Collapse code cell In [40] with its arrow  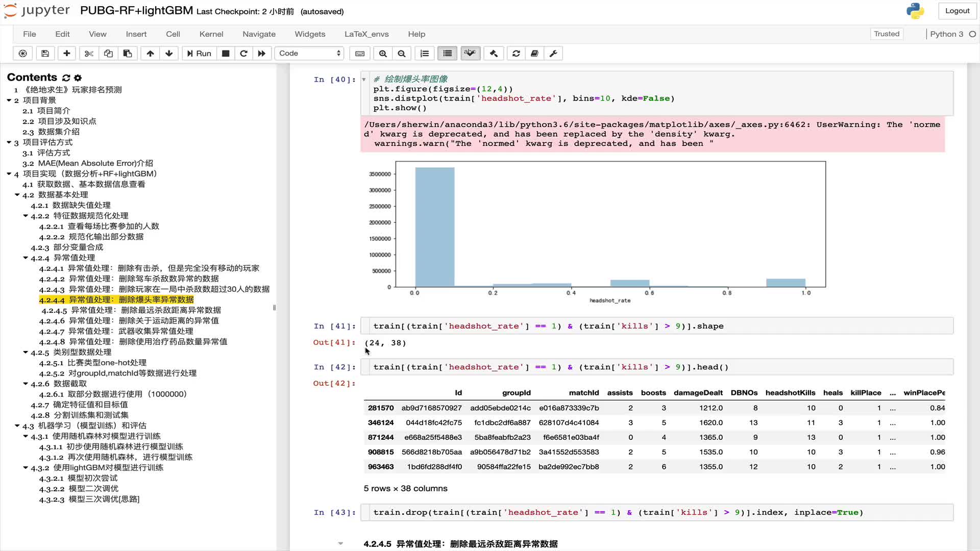click(x=364, y=80)
